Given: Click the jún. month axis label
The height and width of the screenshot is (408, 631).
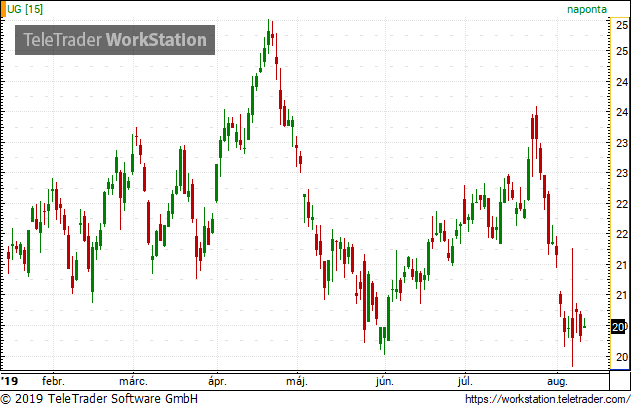Looking at the screenshot, I should tap(385, 381).
